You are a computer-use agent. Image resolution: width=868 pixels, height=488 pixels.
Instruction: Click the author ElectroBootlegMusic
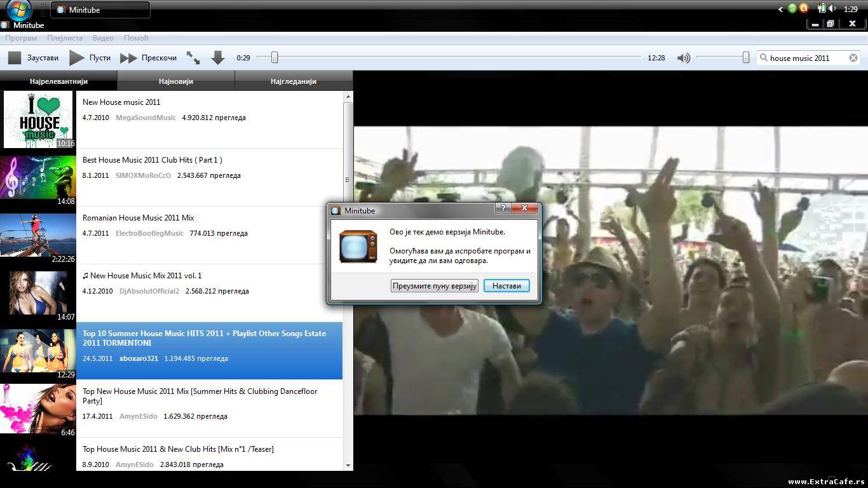[x=149, y=233]
